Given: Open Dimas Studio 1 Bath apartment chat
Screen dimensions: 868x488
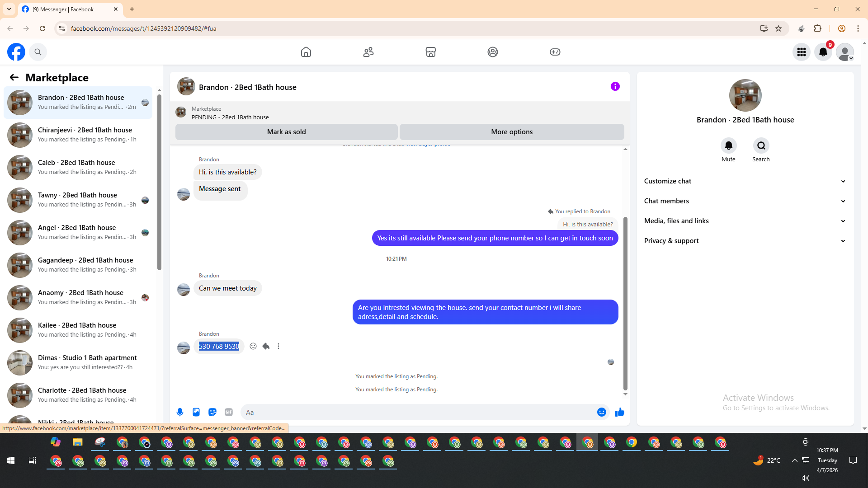Looking at the screenshot, I should pyautogui.click(x=78, y=363).
